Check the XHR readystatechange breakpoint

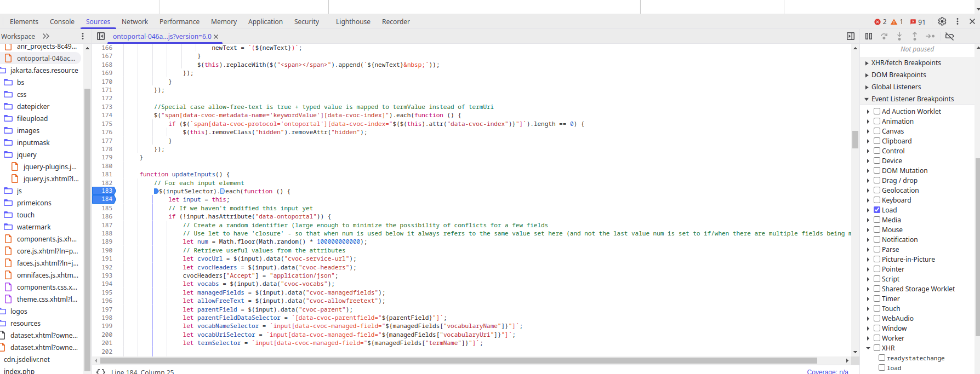pos(882,358)
